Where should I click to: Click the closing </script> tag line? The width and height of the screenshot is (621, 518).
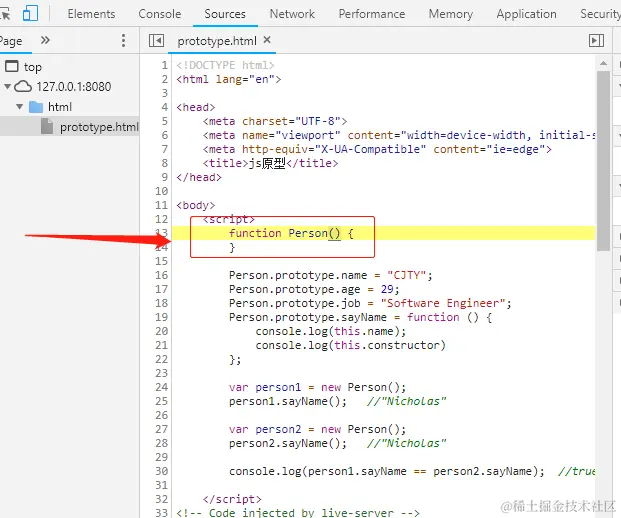(x=232, y=499)
